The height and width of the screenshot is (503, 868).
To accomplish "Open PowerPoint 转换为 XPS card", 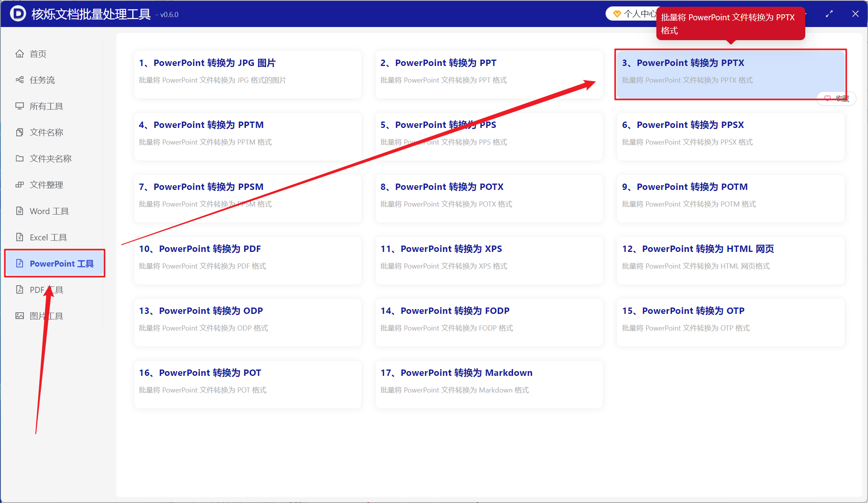I will click(489, 261).
